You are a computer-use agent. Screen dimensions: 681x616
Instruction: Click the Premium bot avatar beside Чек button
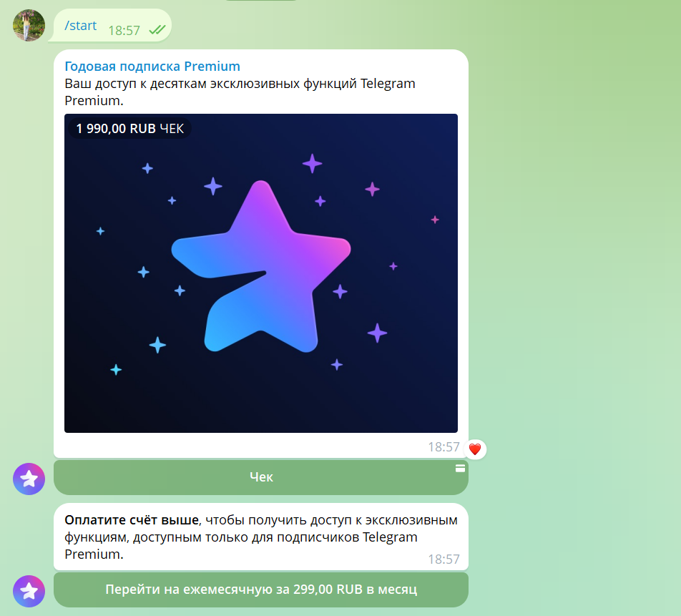(29, 479)
